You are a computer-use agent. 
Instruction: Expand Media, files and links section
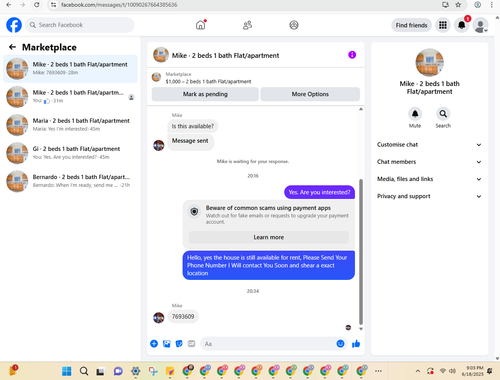[429, 179]
